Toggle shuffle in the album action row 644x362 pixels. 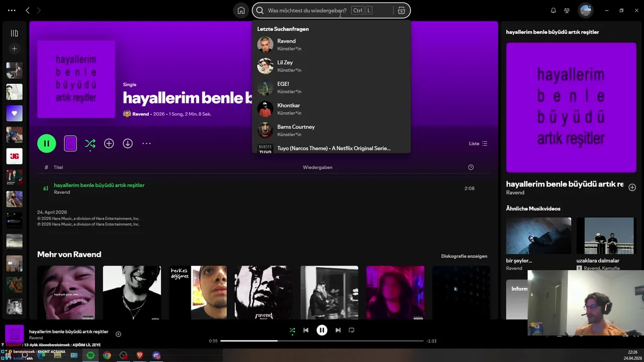90,144
